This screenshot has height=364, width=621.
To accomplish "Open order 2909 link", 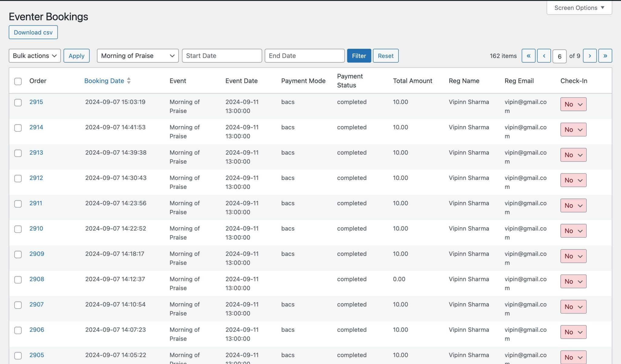I will [37, 254].
